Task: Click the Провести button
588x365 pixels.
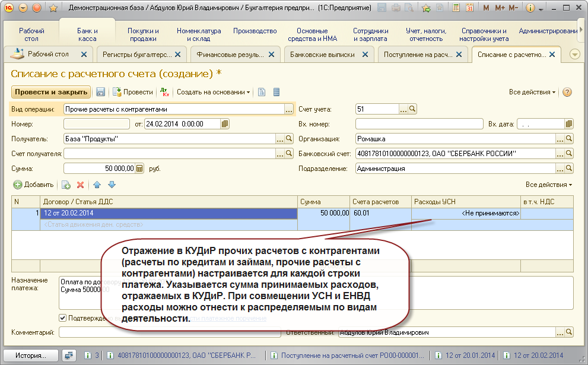Action: [x=133, y=92]
